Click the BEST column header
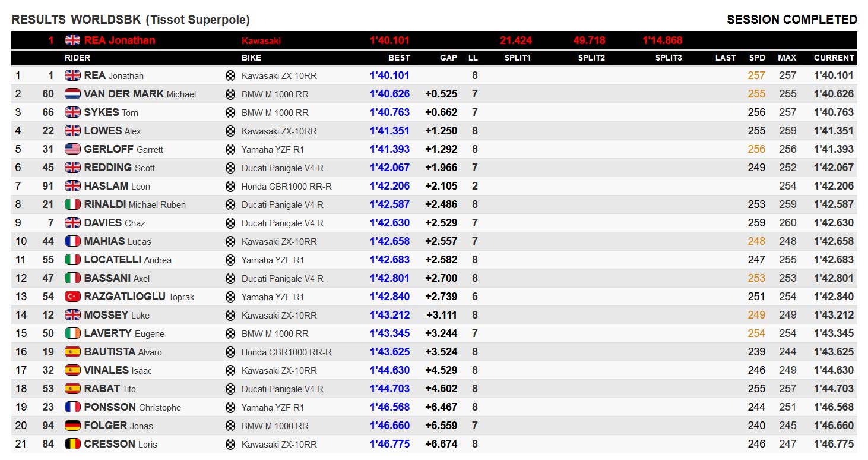The image size is (868, 460). point(399,58)
